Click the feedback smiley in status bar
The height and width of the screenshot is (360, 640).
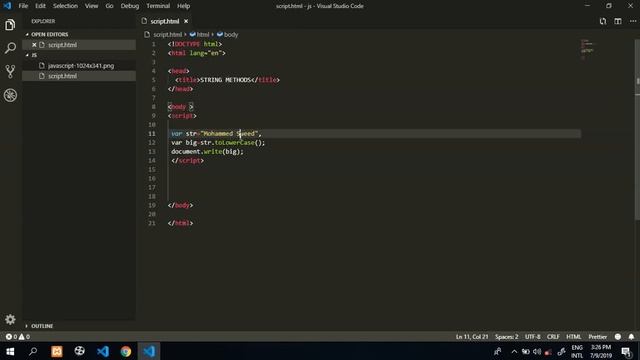pos(618,337)
